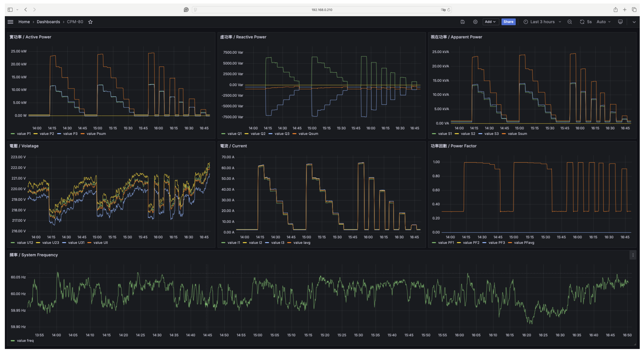
Task: Go to Home breadcrumb
Action: (24, 22)
